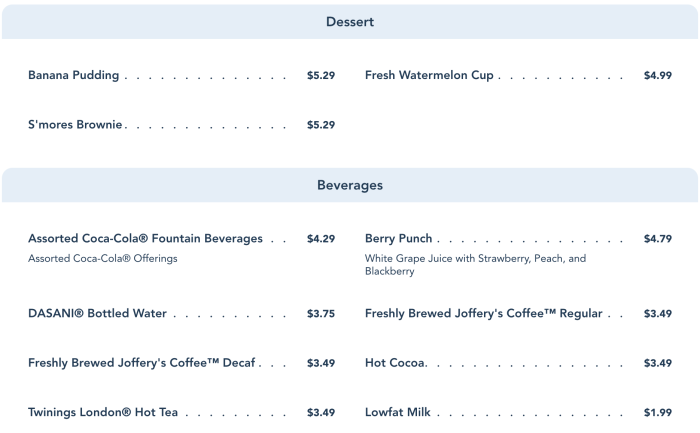Select the Lowfat Milk item
The width and height of the screenshot is (700, 433).
coord(398,412)
